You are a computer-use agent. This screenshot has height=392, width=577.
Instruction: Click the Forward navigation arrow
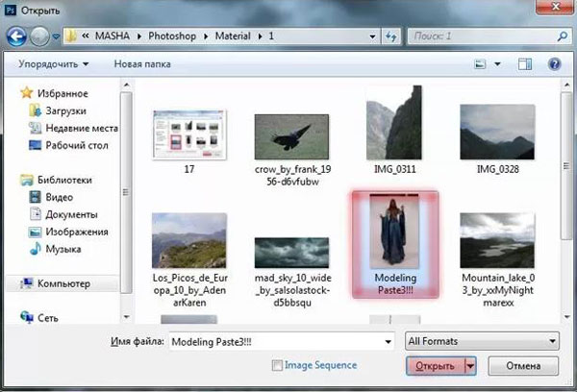[x=39, y=37]
